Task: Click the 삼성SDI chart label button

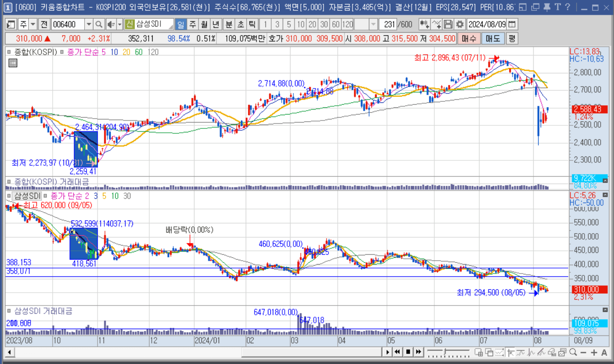Action: (27, 196)
